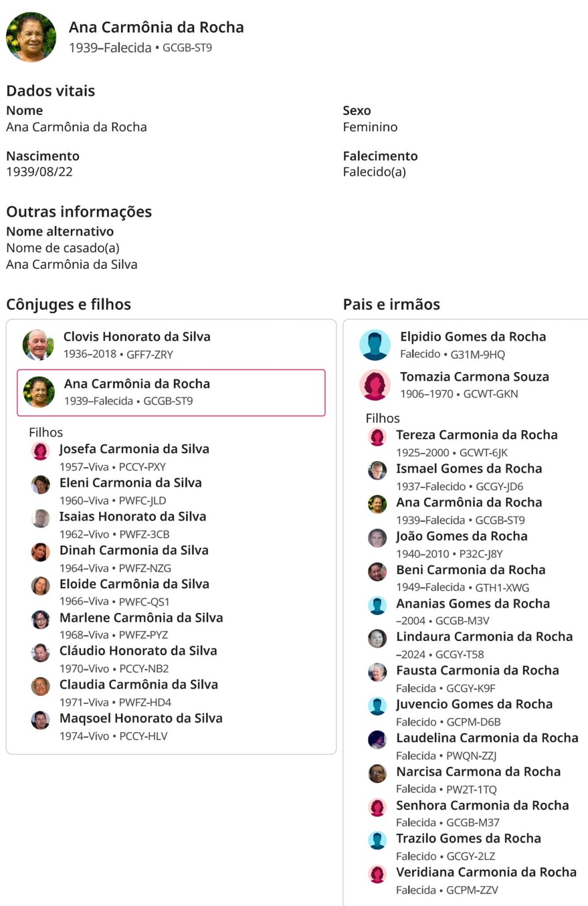Select Veridiana Carmonia da Rocha's avatar icon

[377, 874]
